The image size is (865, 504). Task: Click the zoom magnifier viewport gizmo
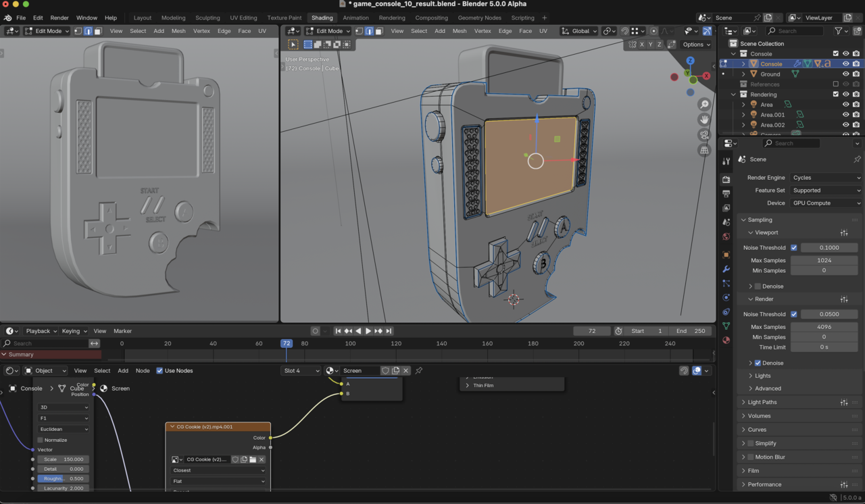[704, 104]
